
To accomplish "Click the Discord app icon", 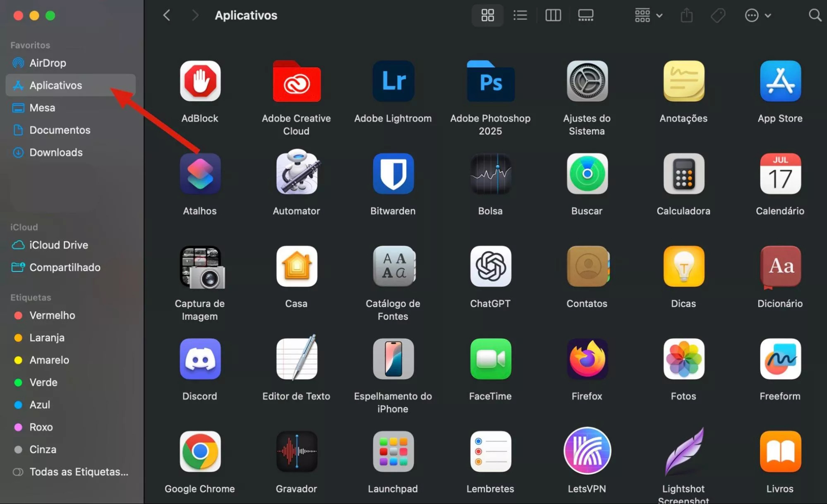I will 200,359.
